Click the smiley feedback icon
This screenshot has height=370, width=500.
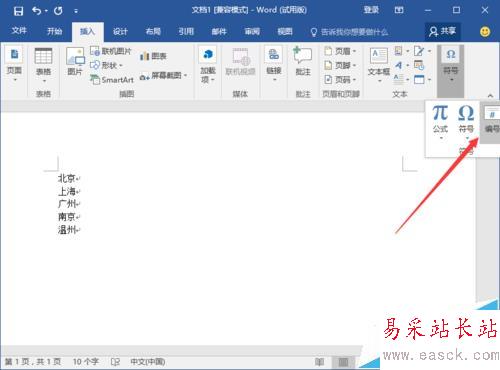coord(485,32)
